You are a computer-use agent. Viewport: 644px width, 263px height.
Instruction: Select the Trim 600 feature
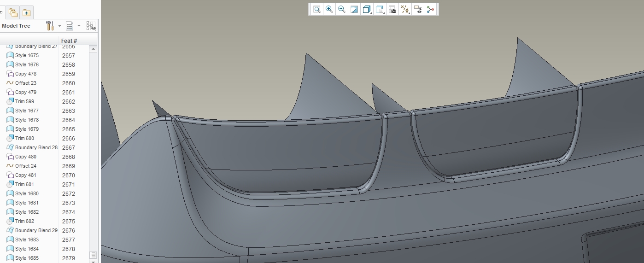pos(24,138)
